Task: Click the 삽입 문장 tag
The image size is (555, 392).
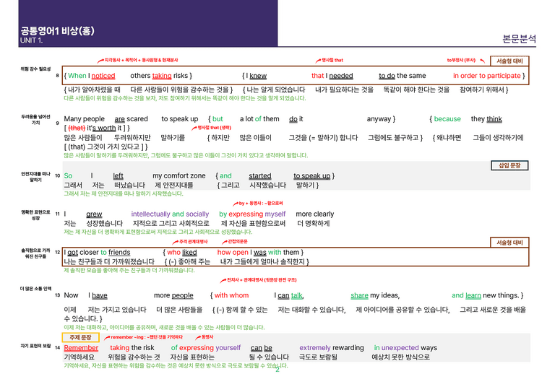Action: pyautogui.click(x=509, y=165)
